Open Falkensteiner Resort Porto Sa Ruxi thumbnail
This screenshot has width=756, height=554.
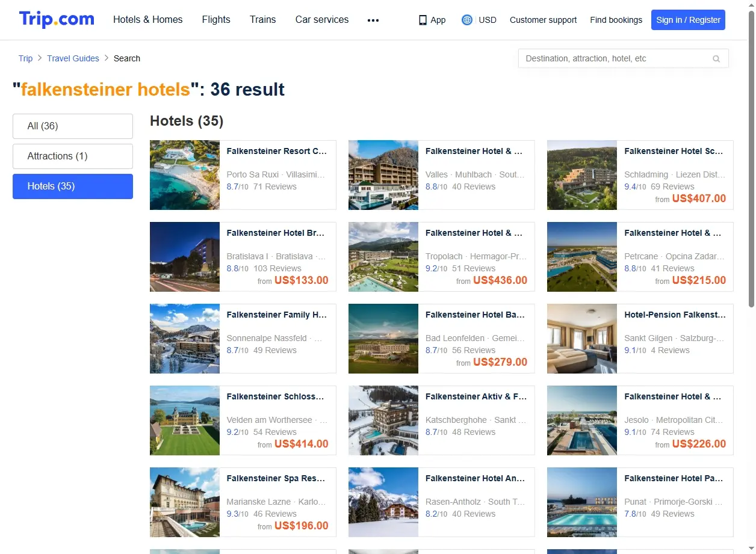(185, 175)
